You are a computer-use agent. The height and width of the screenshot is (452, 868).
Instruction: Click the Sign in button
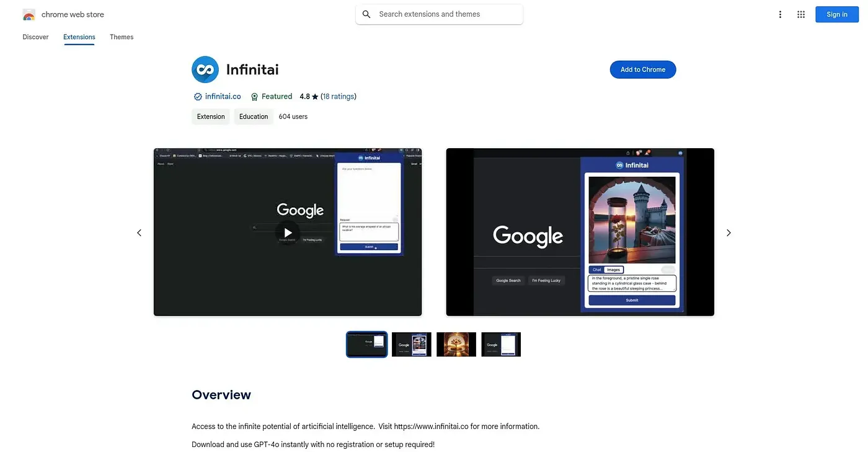[x=836, y=14]
